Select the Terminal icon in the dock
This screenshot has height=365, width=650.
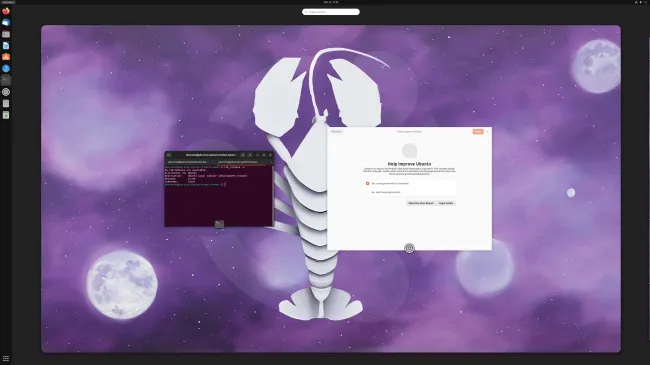[6, 80]
